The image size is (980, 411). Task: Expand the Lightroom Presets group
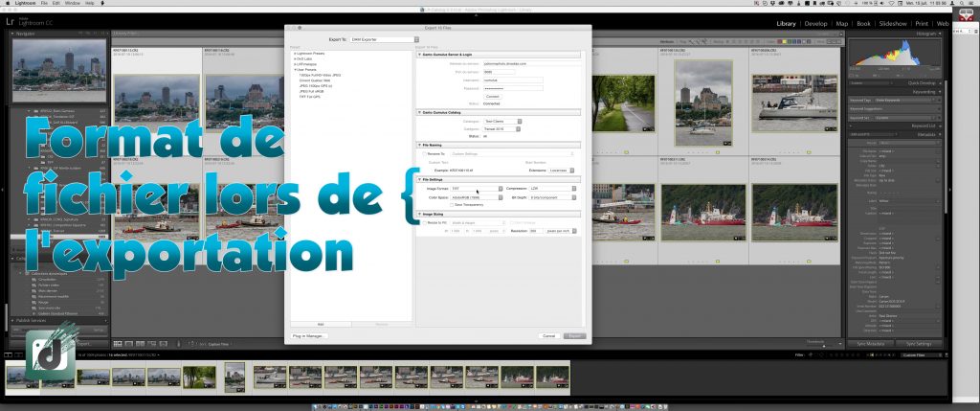pos(295,54)
